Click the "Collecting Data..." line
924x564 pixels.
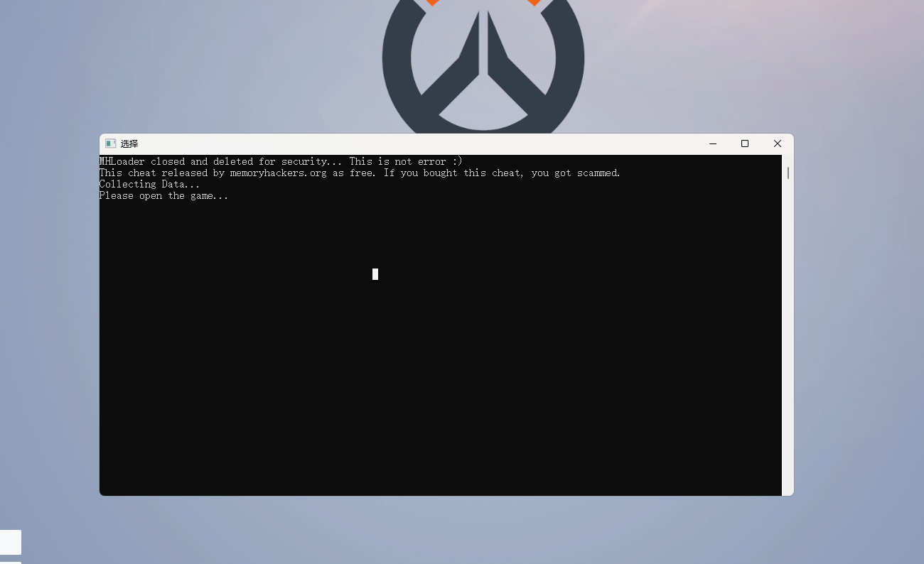coord(149,184)
